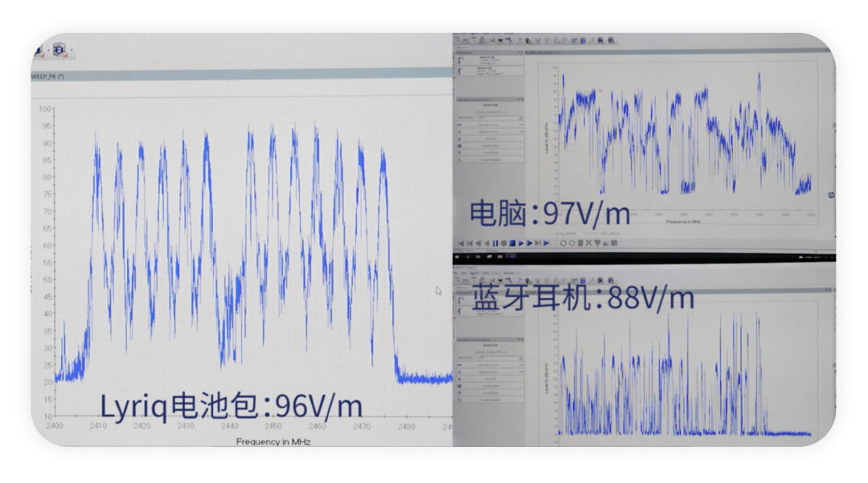
Task: Open the Windows Start menu on the taskbar
Action: (x=457, y=256)
